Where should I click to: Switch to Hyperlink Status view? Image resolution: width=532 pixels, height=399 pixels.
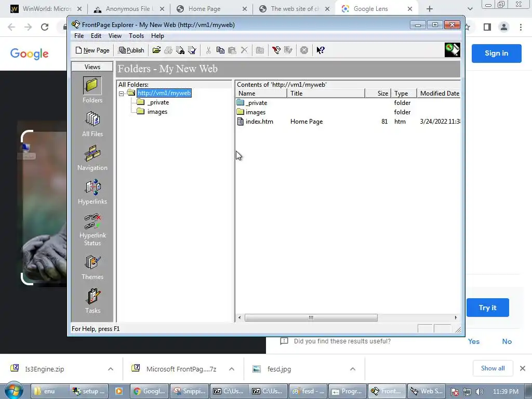point(92,229)
